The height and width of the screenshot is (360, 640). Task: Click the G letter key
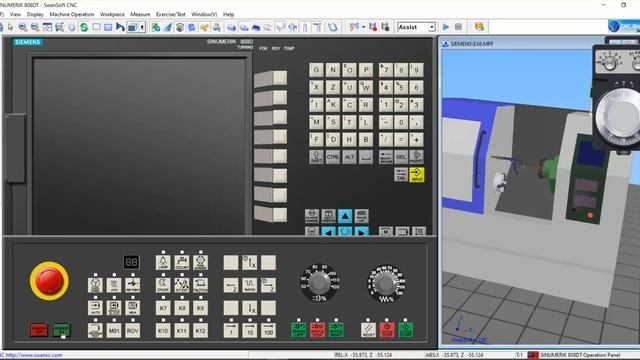click(x=316, y=70)
